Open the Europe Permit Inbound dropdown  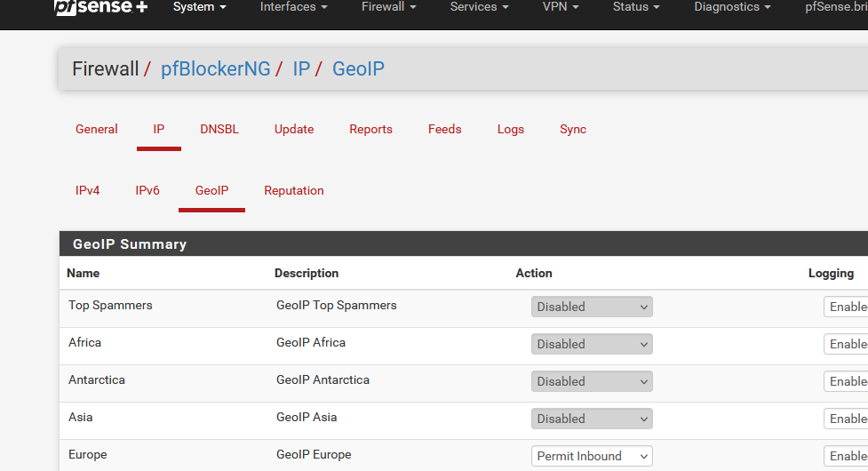(592, 456)
